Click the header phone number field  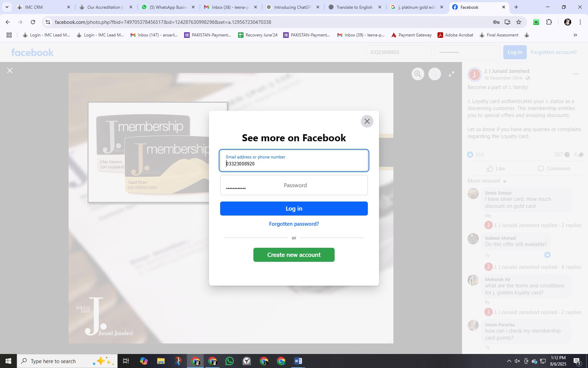click(x=399, y=52)
